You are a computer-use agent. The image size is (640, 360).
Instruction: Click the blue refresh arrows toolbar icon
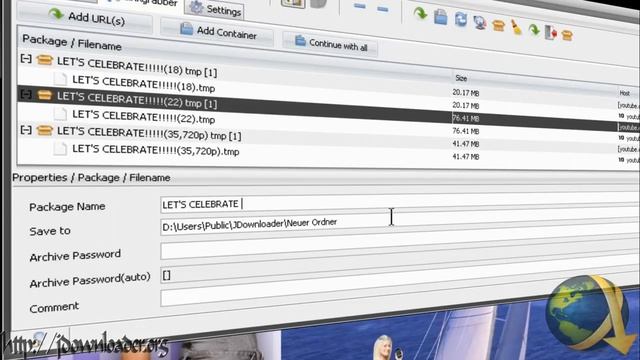point(461,19)
